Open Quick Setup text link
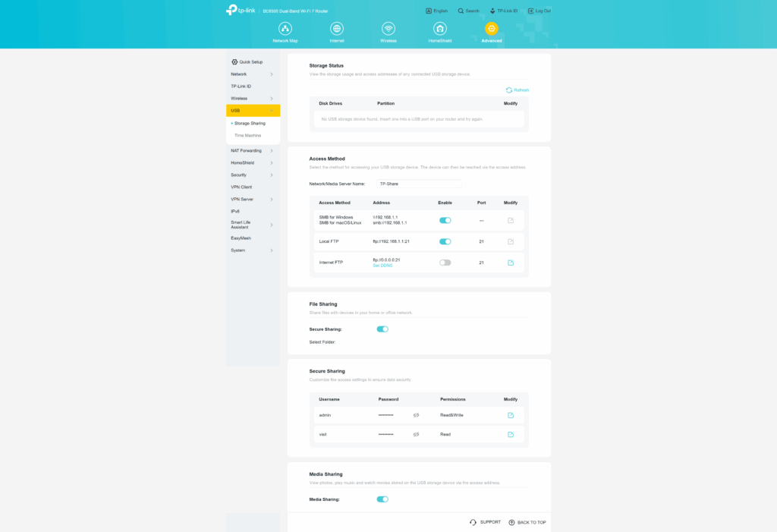 [x=250, y=62]
